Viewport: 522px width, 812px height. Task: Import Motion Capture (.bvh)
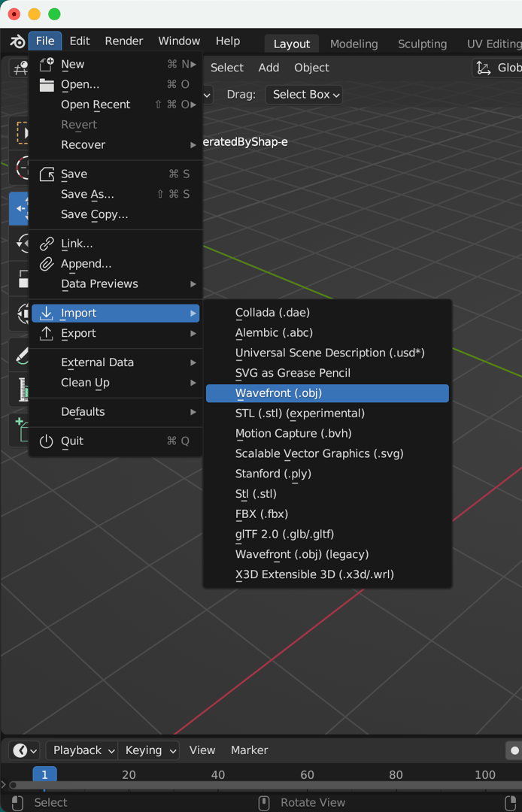[x=327, y=434]
